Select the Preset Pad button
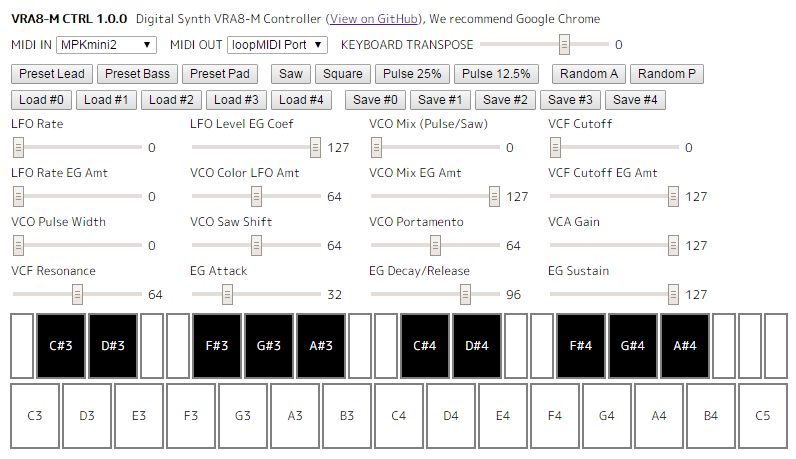 coord(221,74)
